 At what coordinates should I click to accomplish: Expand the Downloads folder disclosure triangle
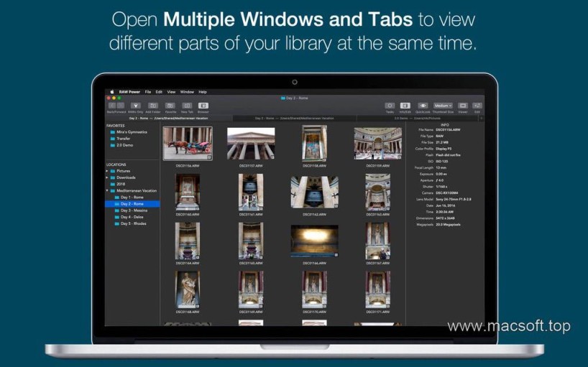pyautogui.click(x=109, y=177)
